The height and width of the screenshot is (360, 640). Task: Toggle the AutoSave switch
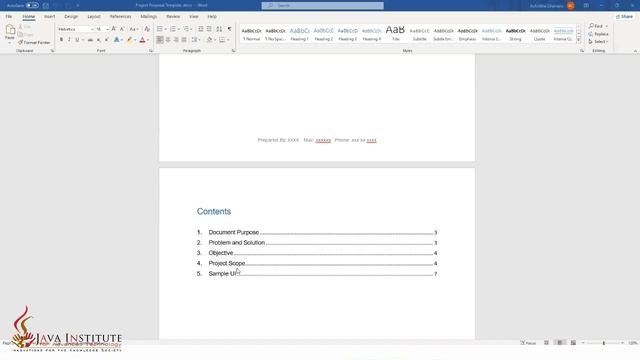point(32,6)
